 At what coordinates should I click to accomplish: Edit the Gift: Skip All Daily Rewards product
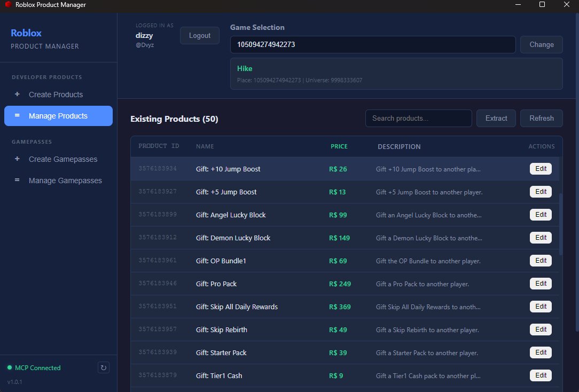pos(541,307)
